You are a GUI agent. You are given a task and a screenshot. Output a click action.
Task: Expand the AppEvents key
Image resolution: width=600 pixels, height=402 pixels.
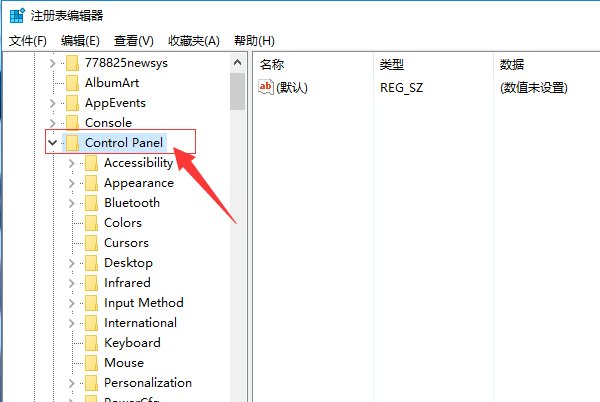click(52, 103)
